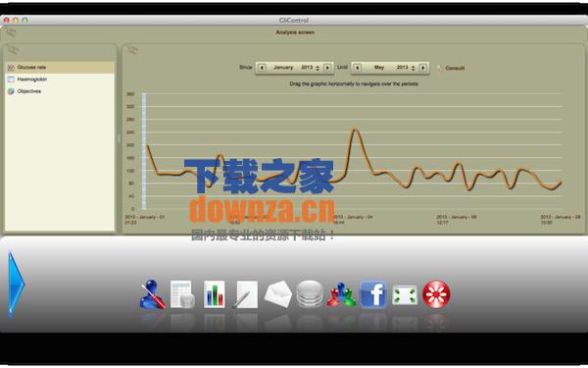
Task: Click the light blue vertical marker on the chart
Action: pos(144,151)
